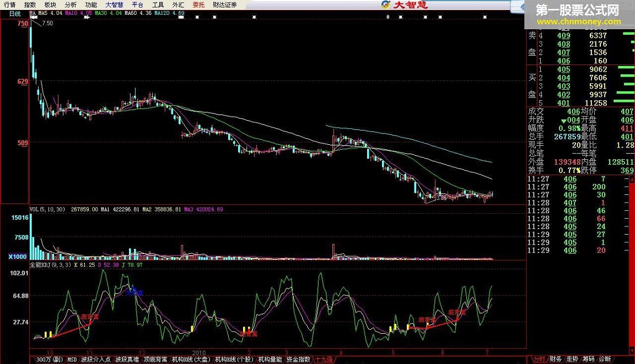Click sell level 2 price 407
635x364 pixels.
click(564, 52)
